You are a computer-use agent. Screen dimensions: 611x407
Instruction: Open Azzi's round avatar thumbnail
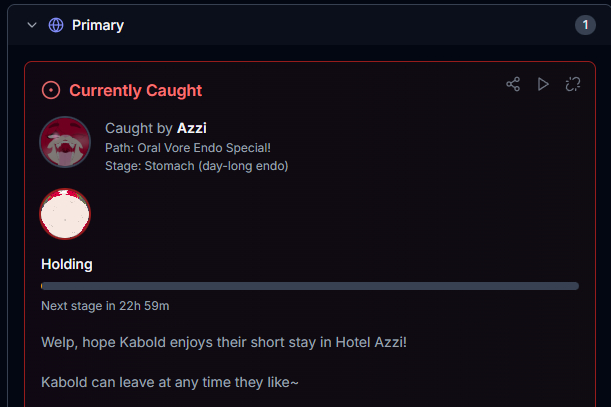[65, 142]
